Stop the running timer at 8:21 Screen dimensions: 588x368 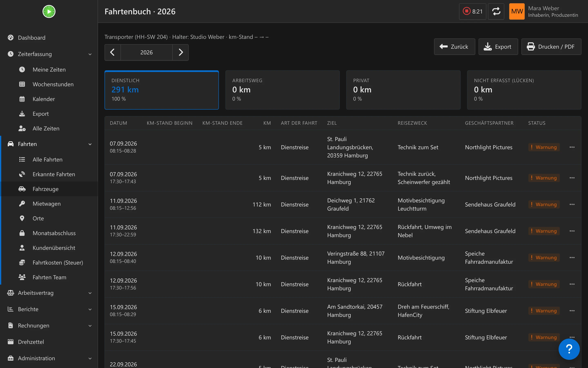[x=472, y=11]
